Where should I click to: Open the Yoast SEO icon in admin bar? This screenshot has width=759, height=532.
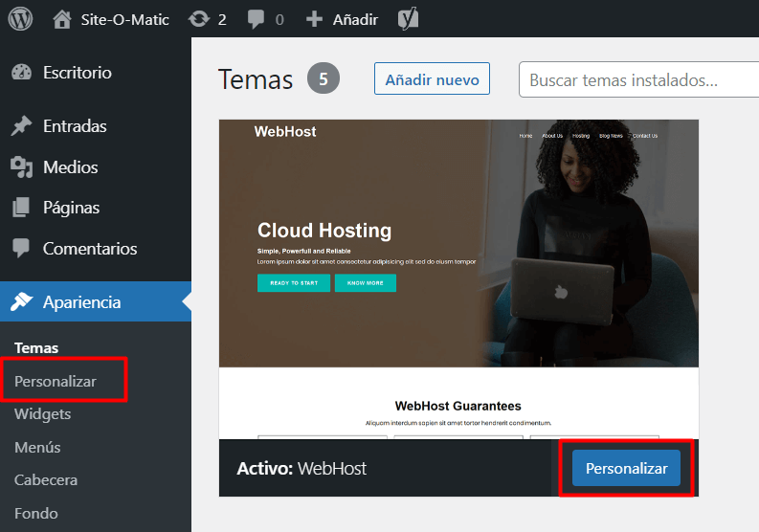(408, 19)
